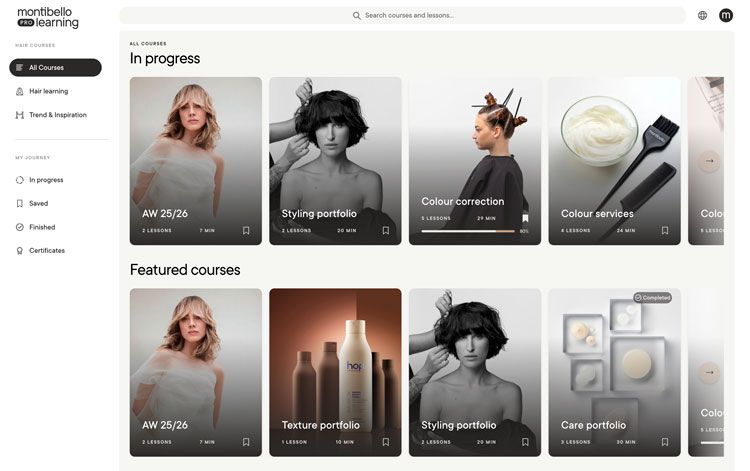The height and width of the screenshot is (471, 750).
Task: Show next In progress courses arrow
Action: [x=709, y=161]
